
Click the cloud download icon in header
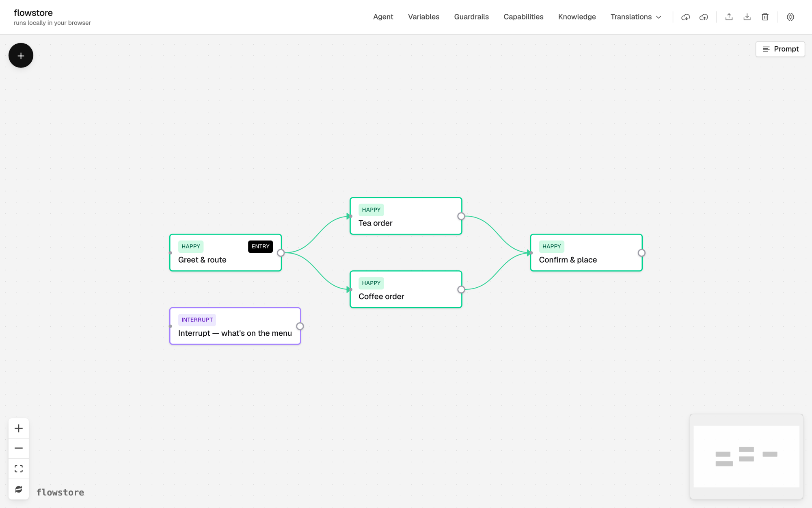685,17
